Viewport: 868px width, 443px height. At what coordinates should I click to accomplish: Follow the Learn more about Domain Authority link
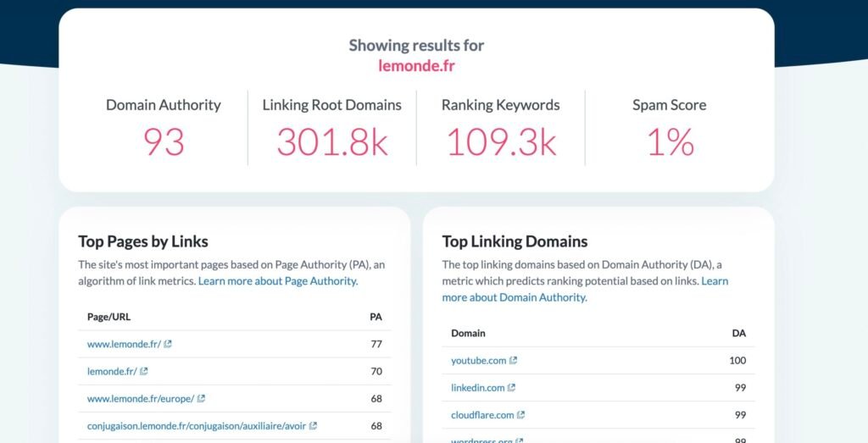point(515,297)
